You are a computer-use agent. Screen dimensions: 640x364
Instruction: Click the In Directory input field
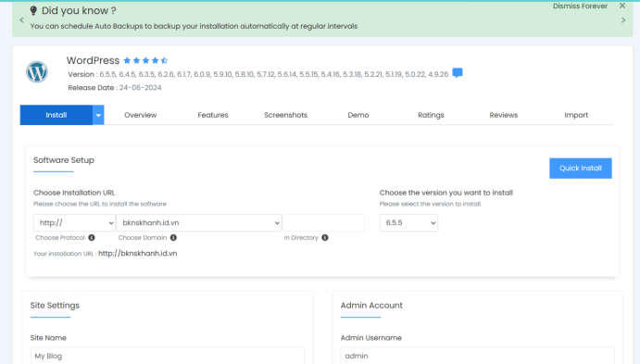(x=323, y=223)
